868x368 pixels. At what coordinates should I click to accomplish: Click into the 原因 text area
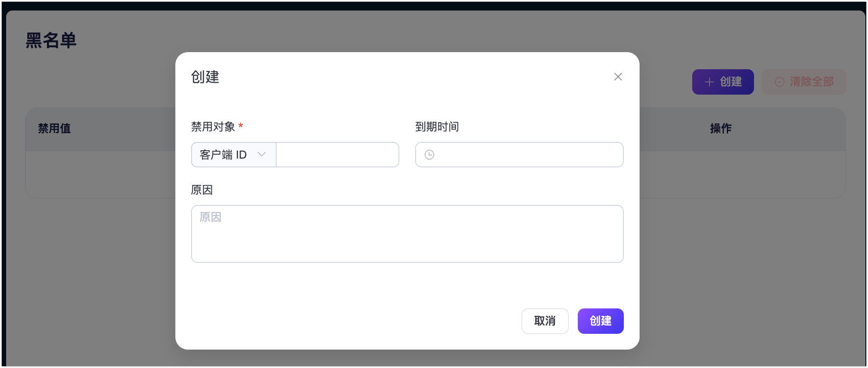[x=407, y=234]
